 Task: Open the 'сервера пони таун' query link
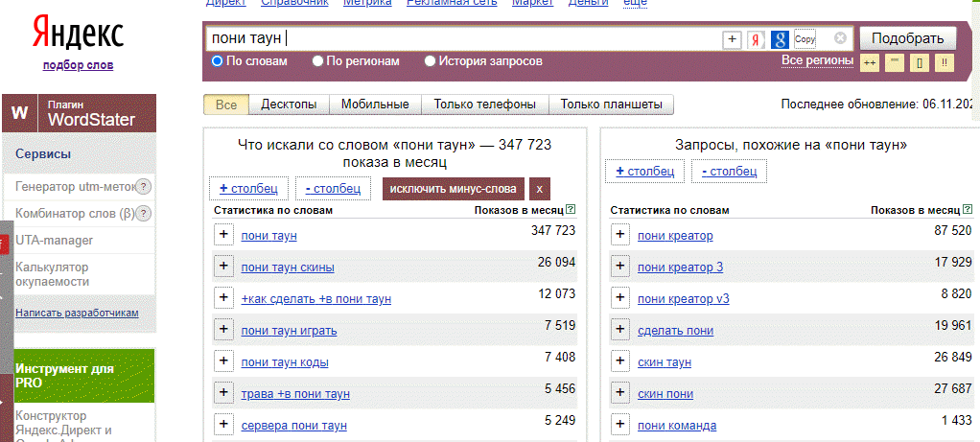(x=293, y=426)
